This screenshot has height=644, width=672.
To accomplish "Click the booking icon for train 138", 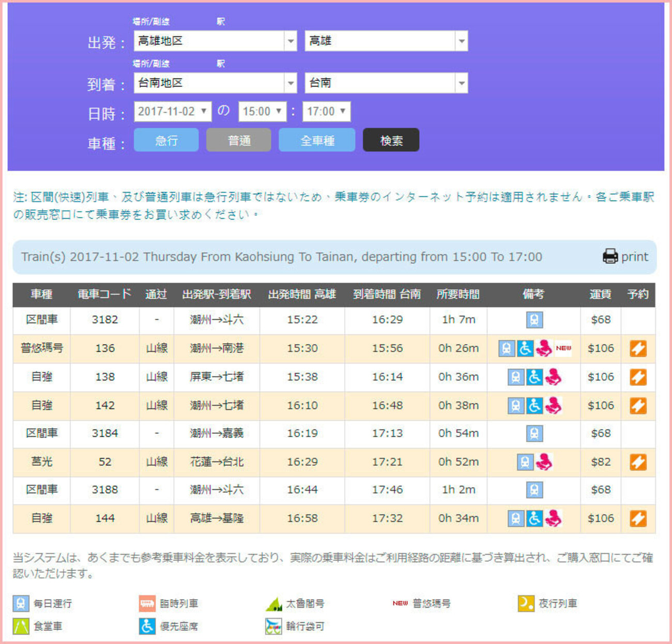I will pos(638,377).
